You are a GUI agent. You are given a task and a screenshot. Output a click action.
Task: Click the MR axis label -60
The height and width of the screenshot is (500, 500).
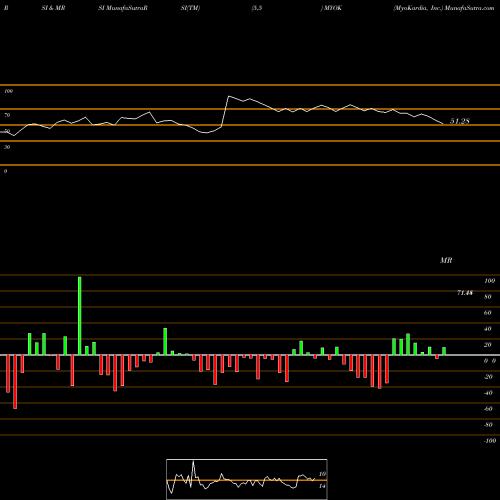coord(488,409)
